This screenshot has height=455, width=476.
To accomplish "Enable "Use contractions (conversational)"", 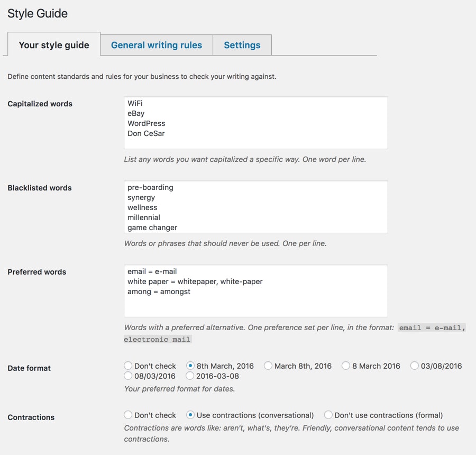I will (190, 415).
